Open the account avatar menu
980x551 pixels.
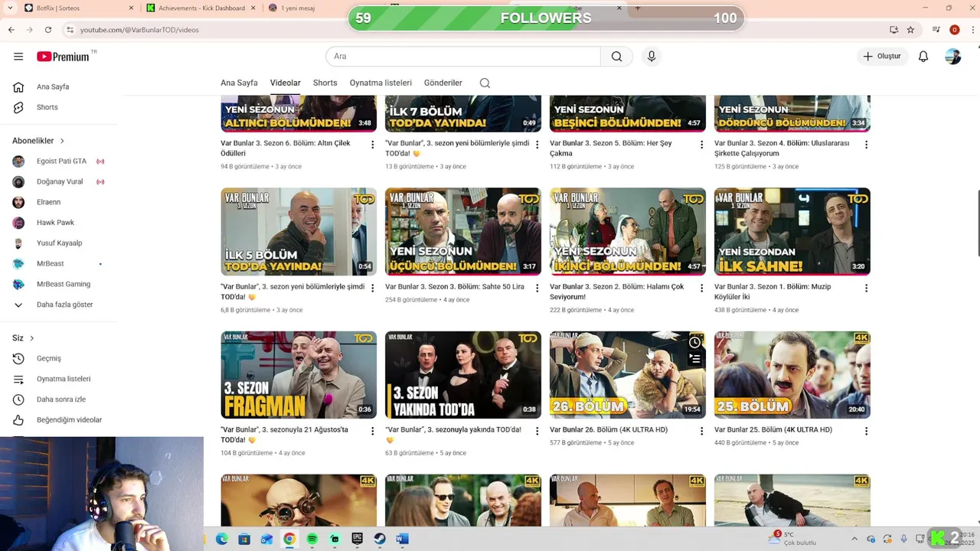pyautogui.click(x=953, y=57)
